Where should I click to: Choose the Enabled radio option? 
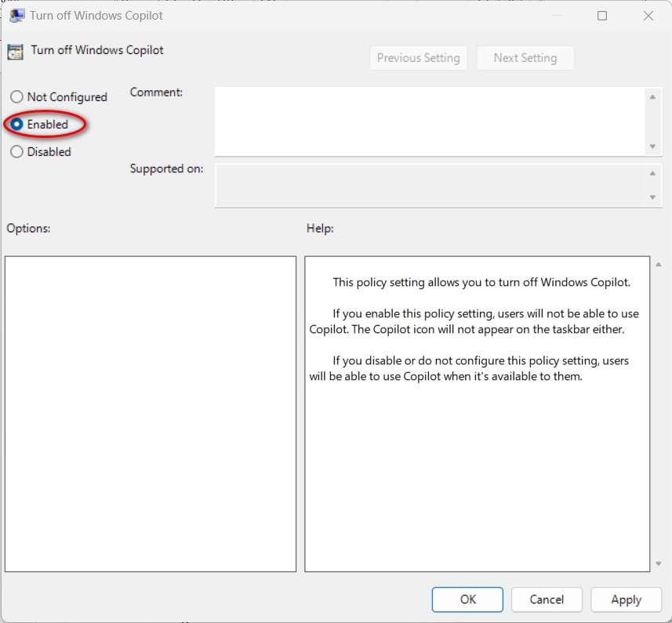click(16, 125)
